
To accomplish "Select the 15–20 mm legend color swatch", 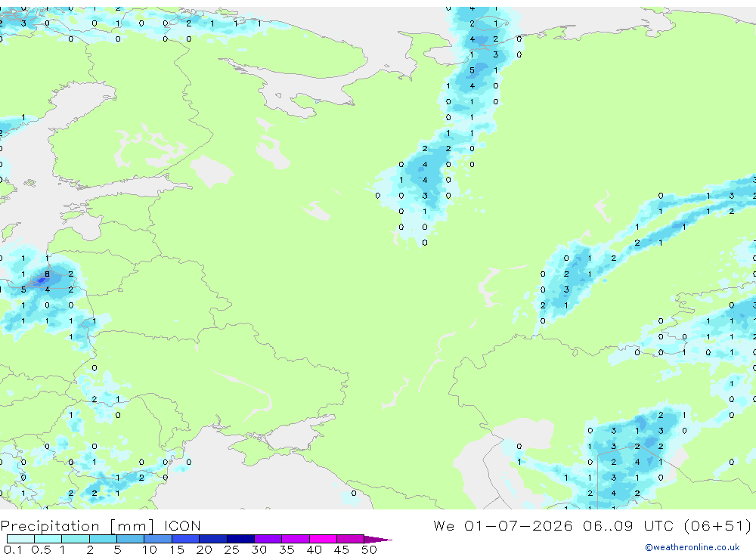I will coord(186,539).
